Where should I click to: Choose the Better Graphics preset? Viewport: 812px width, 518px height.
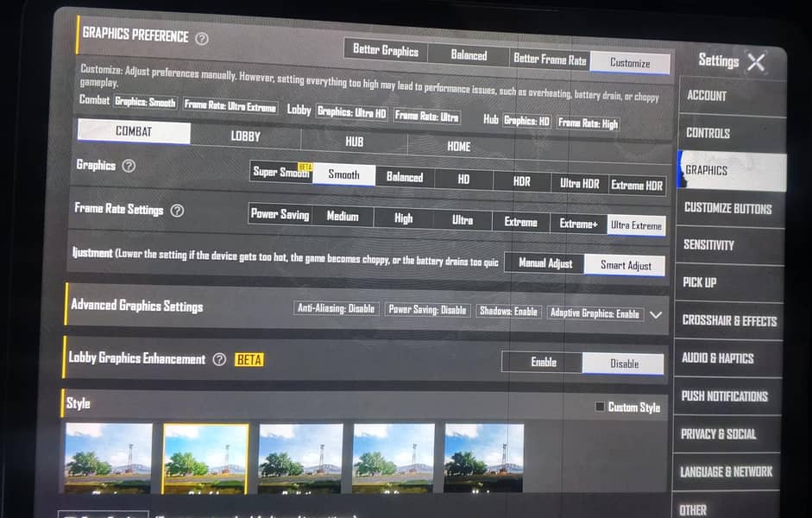(386, 50)
